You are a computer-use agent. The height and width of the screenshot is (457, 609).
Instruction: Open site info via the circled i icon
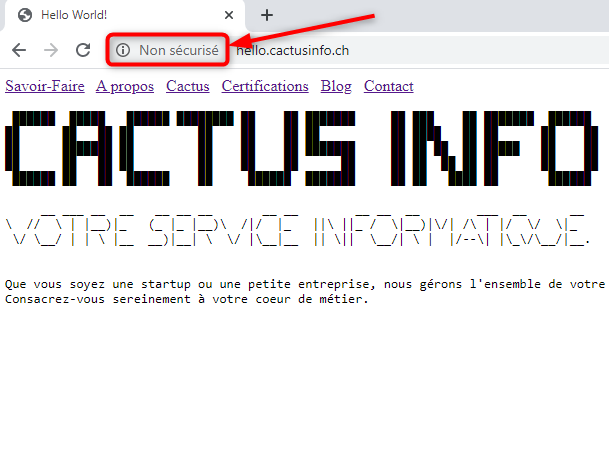[123, 50]
